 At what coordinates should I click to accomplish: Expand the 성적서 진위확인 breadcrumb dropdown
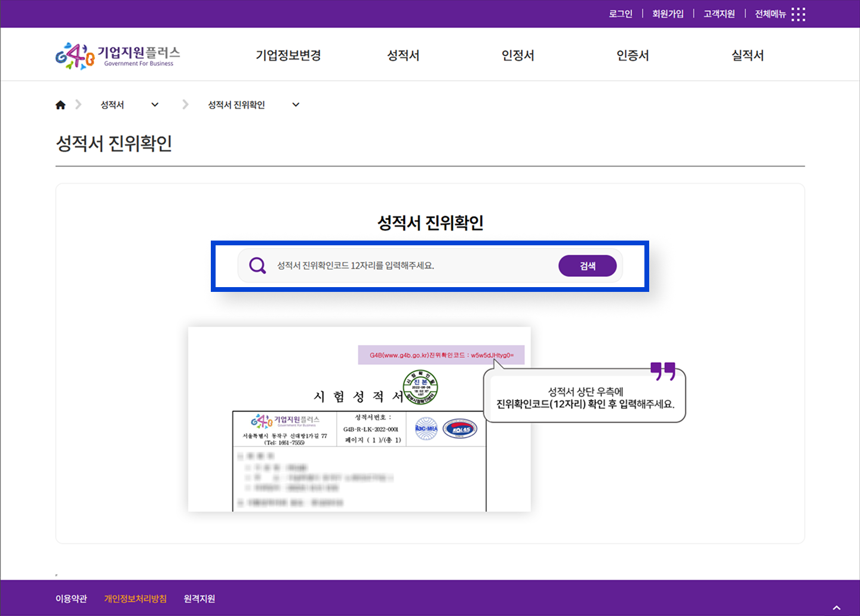click(296, 105)
